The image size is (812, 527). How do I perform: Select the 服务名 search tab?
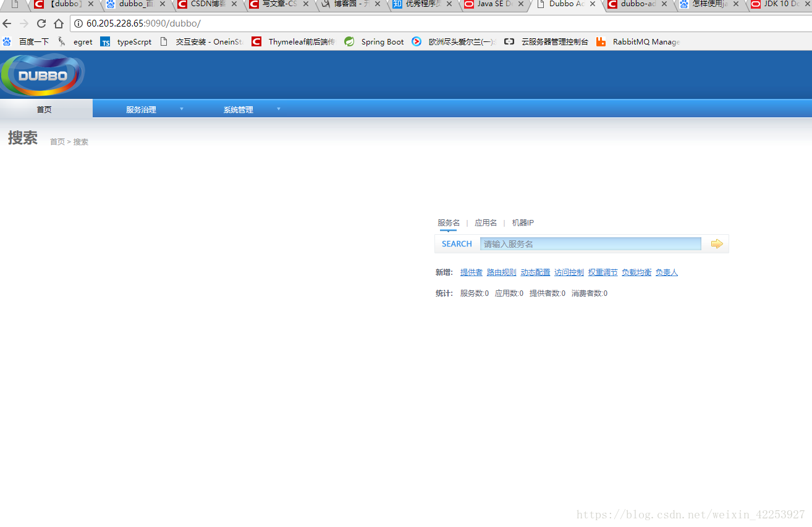pos(449,223)
